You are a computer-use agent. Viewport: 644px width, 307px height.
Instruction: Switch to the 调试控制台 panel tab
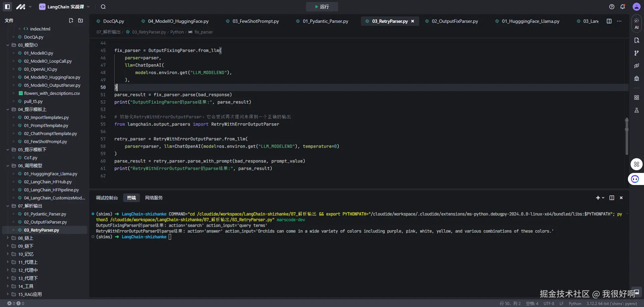[x=107, y=198]
